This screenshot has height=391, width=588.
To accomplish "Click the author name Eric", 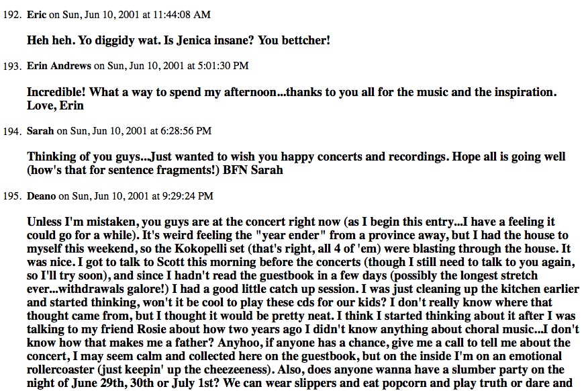I will tap(36, 15).
